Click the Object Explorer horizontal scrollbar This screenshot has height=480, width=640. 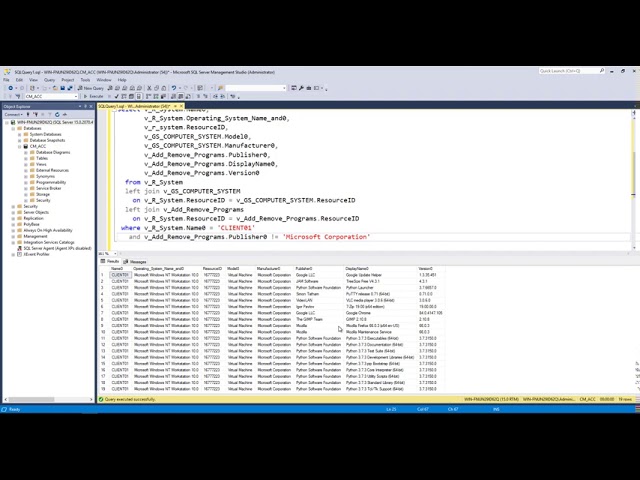(x=49, y=399)
